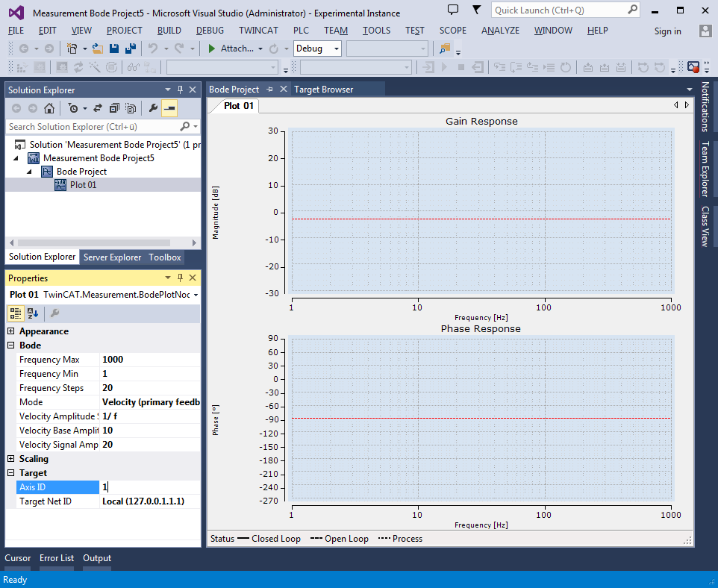Image resolution: width=718 pixels, height=588 pixels.
Task: Open the Attach button dropdown arrow
Action: click(x=260, y=49)
